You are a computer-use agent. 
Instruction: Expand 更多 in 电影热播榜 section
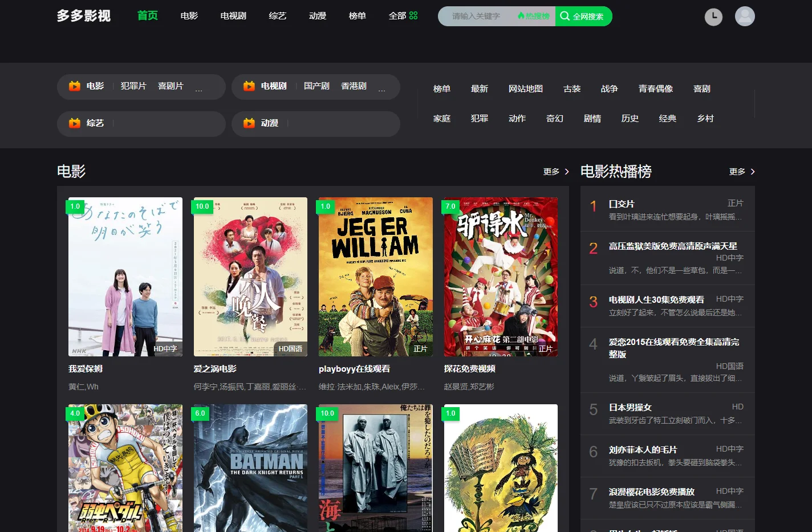pyautogui.click(x=742, y=172)
